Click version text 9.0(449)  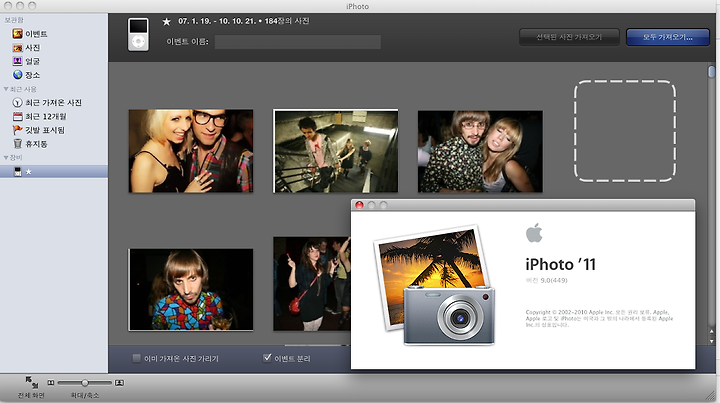(554, 280)
